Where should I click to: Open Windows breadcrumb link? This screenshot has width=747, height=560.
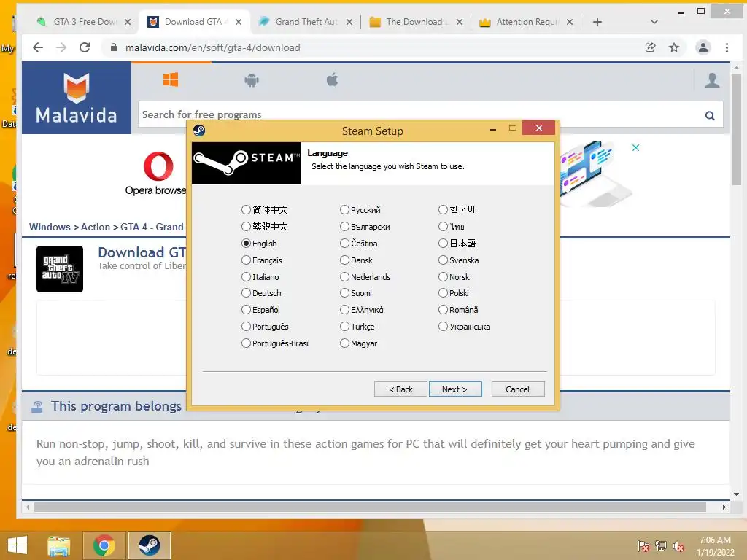[50, 227]
